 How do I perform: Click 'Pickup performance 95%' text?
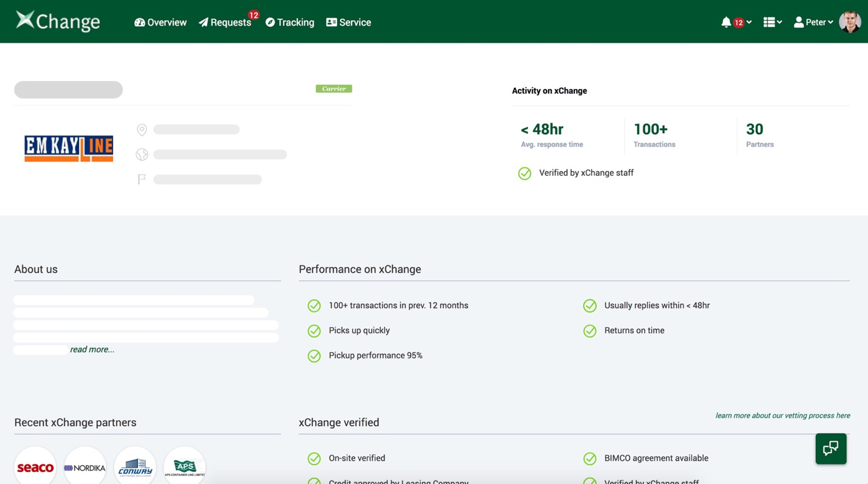(x=375, y=355)
